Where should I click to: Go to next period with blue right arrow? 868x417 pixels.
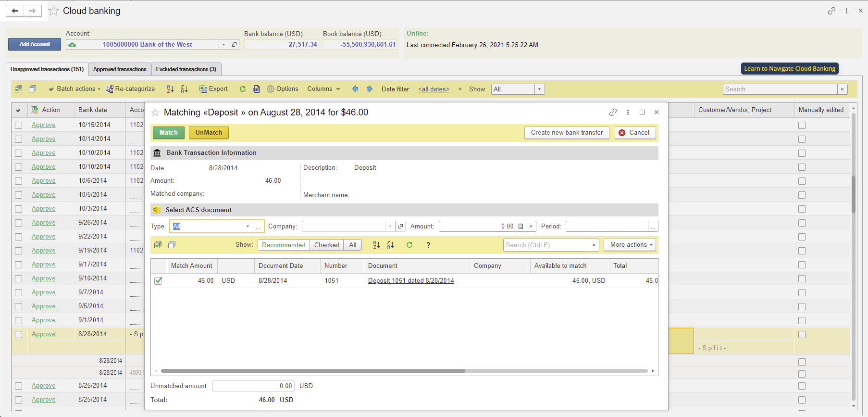point(369,89)
